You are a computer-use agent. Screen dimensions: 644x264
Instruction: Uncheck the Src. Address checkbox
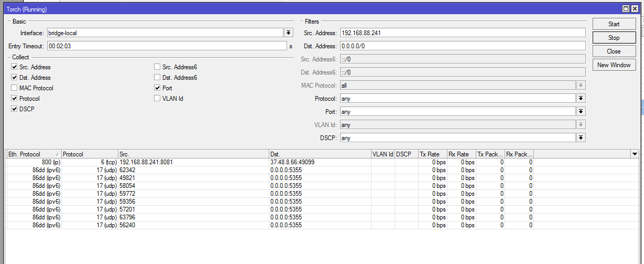[x=14, y=67]
